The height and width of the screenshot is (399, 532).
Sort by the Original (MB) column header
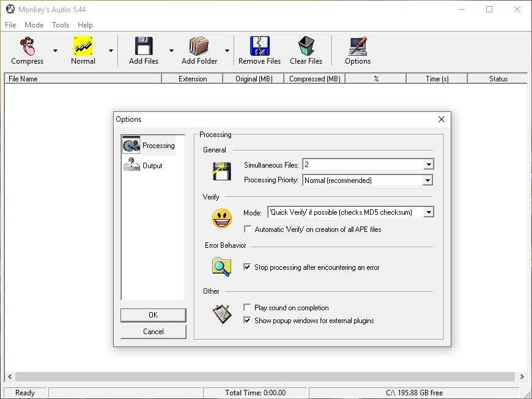pos(254,79)
